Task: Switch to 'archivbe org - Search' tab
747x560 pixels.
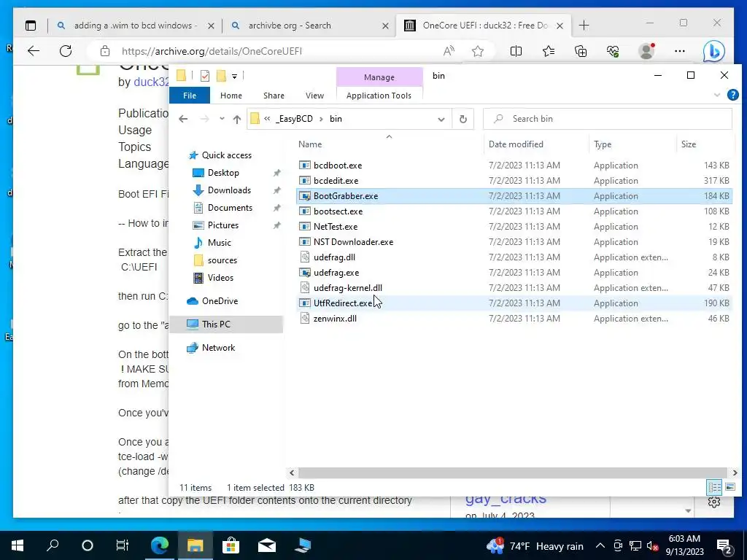Action: [309, 26]
